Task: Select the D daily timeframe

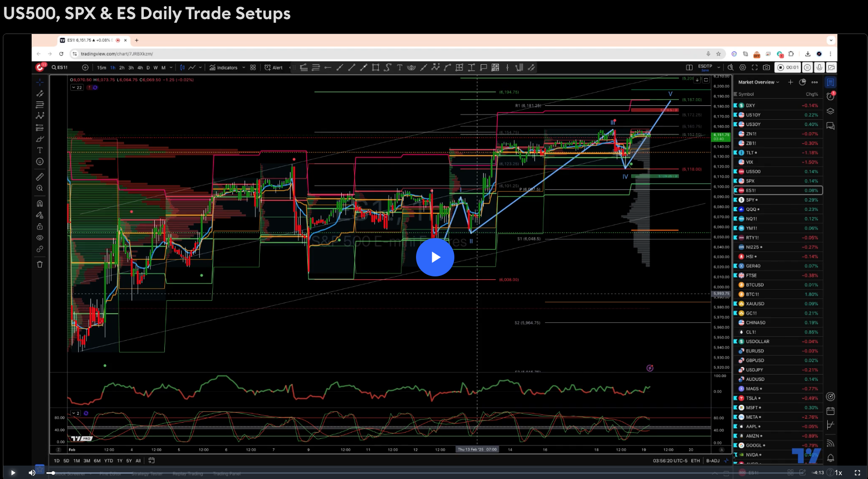Action: point(148,68)
